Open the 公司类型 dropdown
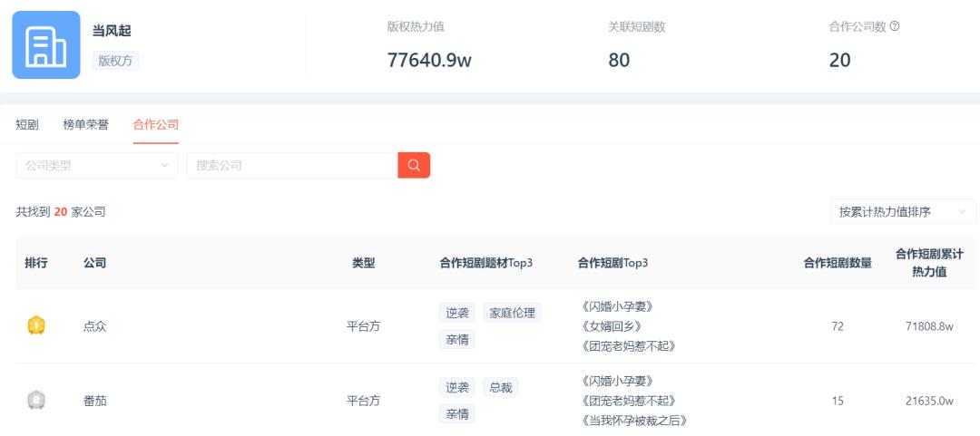Image resolution: width=980 pixels, height=436 pixels. coord(97,165)
